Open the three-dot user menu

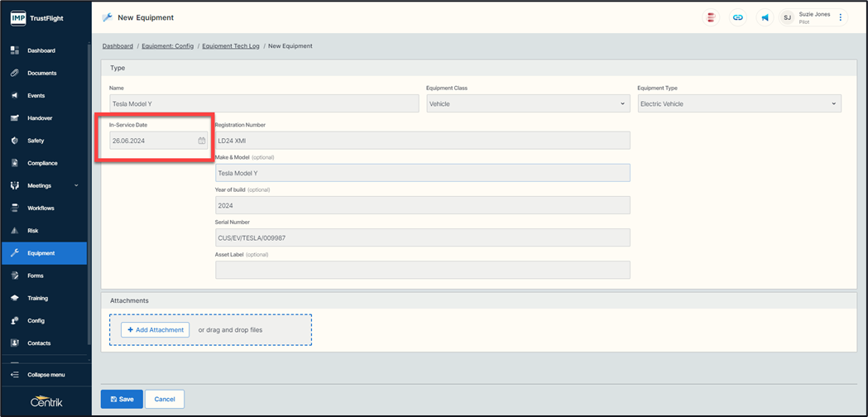(x=841, y=17)
